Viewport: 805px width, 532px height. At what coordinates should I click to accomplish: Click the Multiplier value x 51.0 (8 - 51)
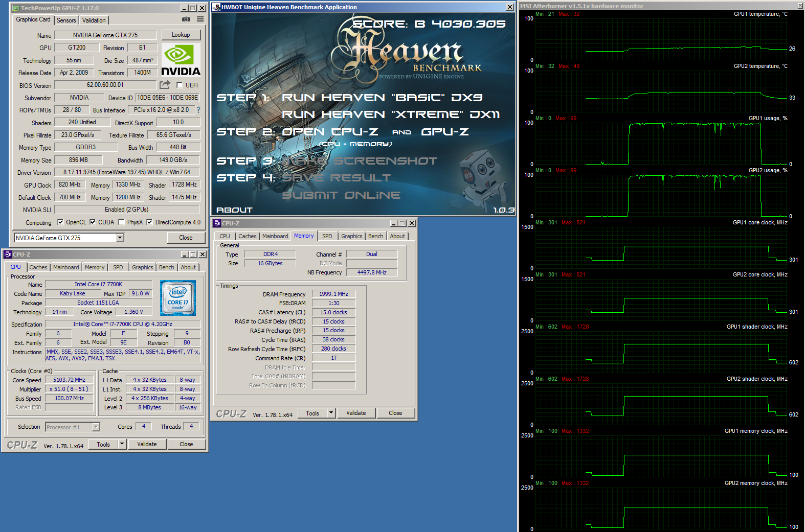pyautogui.click(x=69, y=389)
